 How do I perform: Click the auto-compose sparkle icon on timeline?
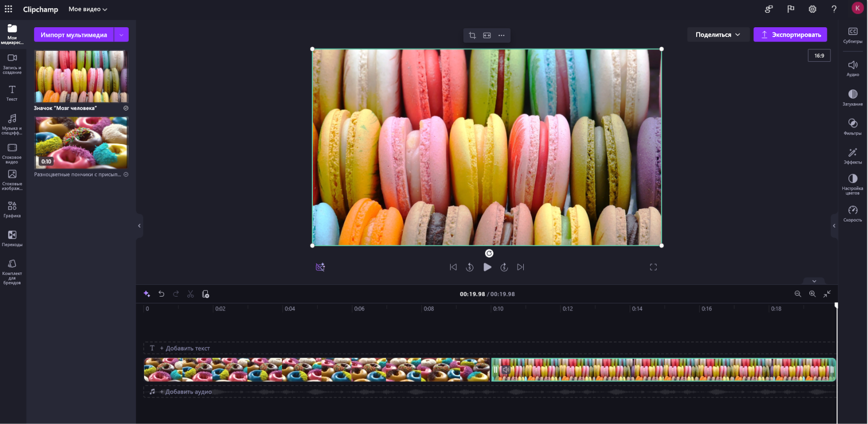click(x=147, y=294)
